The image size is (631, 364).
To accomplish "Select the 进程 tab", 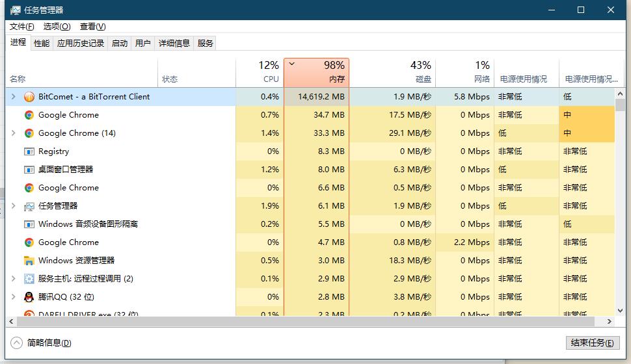I will click(18, 42).
